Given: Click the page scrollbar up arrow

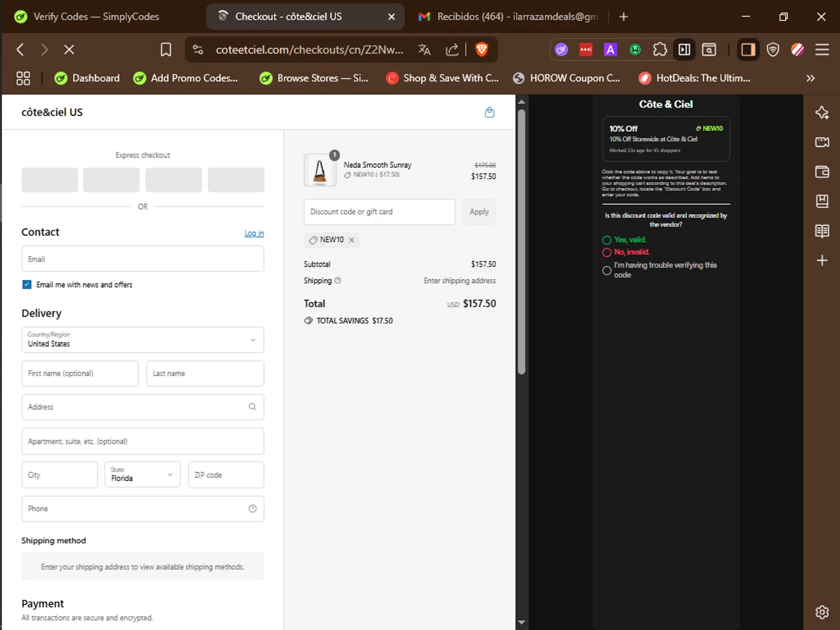Looking at the screenshot, I should 521,102.
